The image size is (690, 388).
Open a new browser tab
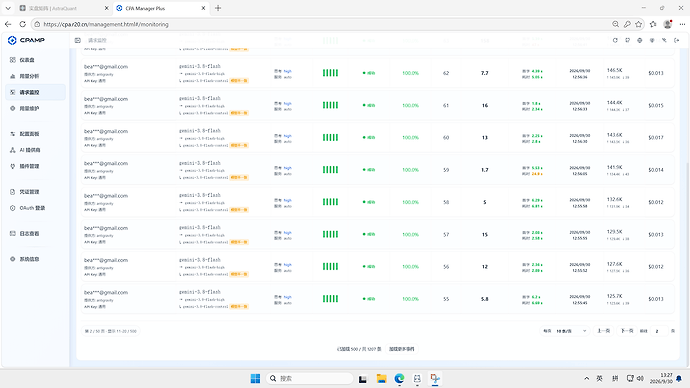[218, 8]
